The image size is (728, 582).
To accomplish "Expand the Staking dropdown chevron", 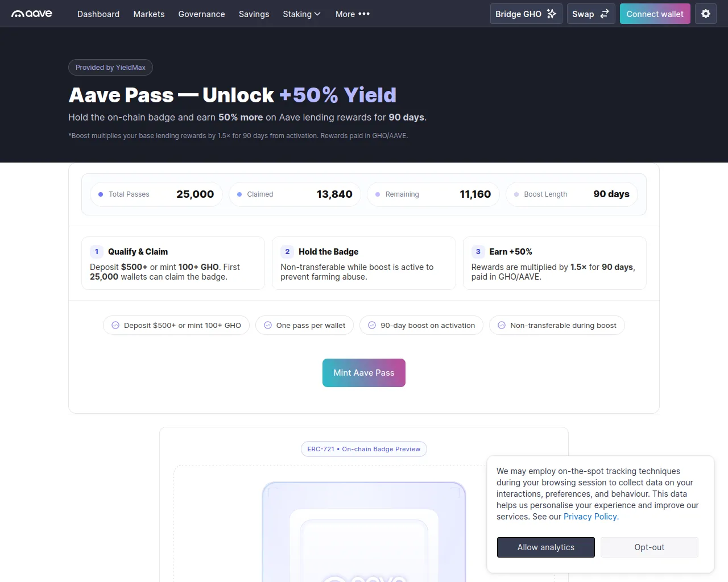I will (x=317, y=14).
